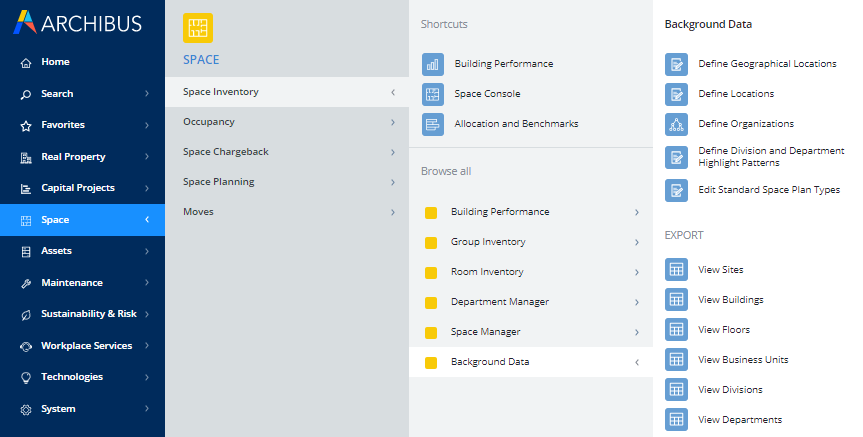Click the ARCHIBUS logo
The width and height of the screenshot is (863, 437).
[79, 22]
